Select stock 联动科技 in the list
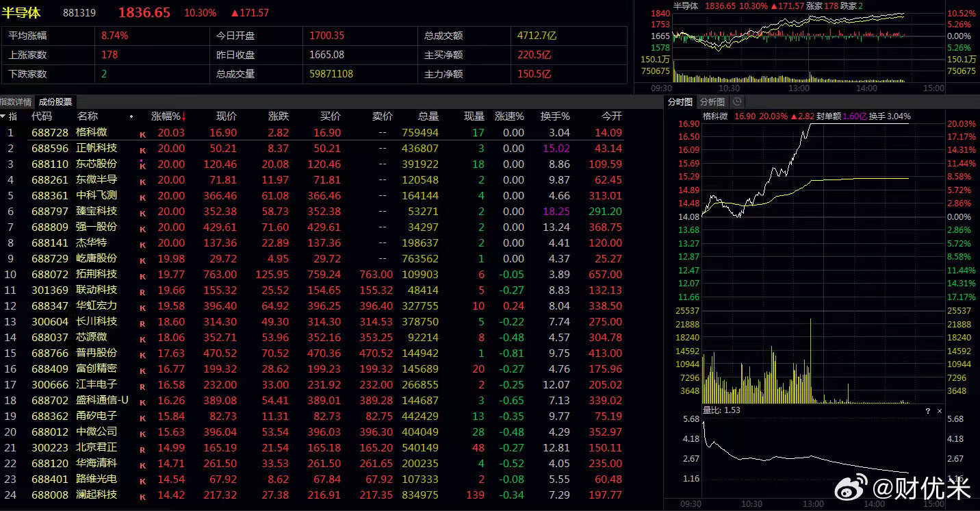980x511 pixels. tap(96, 290)
